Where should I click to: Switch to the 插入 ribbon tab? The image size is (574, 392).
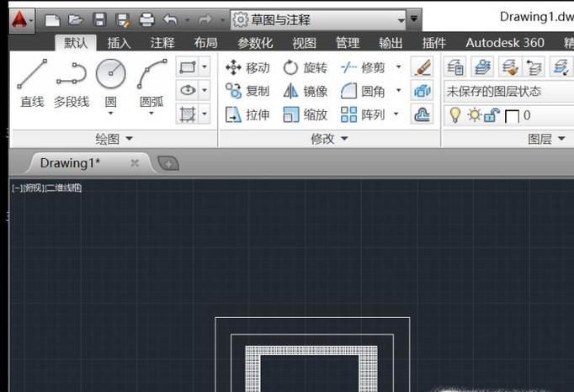click(119, 43)
